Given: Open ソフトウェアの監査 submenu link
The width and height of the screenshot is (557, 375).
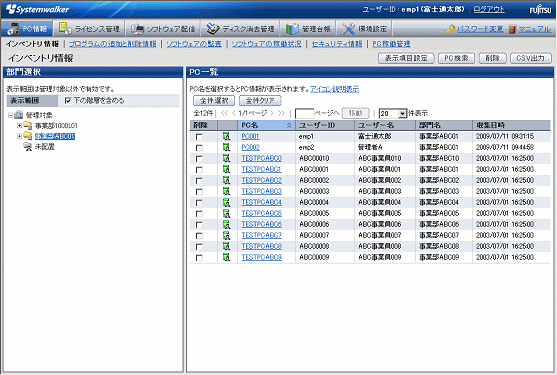Looking at the screenshot, I should [x=194, y=44].
